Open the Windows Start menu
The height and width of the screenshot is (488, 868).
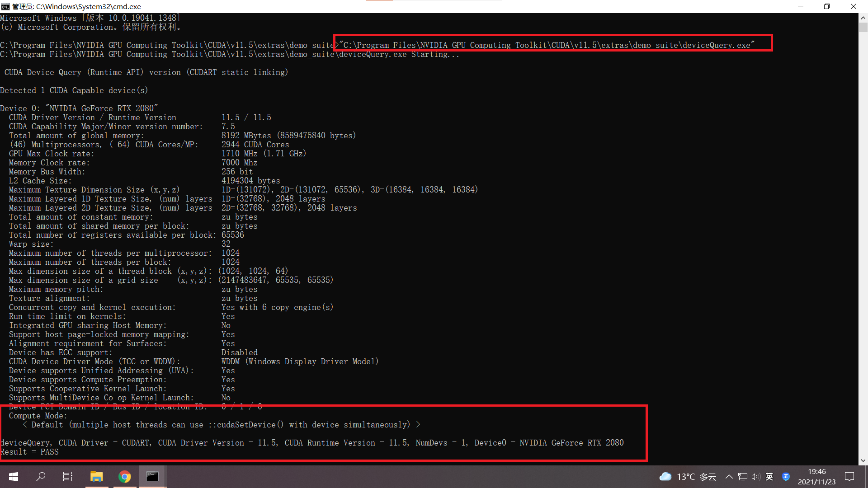click(14, 477)
